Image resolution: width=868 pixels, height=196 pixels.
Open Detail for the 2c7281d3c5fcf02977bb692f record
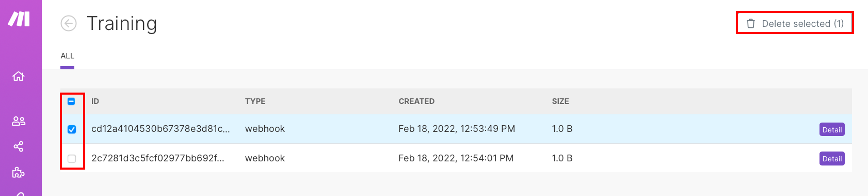point(832,159)
